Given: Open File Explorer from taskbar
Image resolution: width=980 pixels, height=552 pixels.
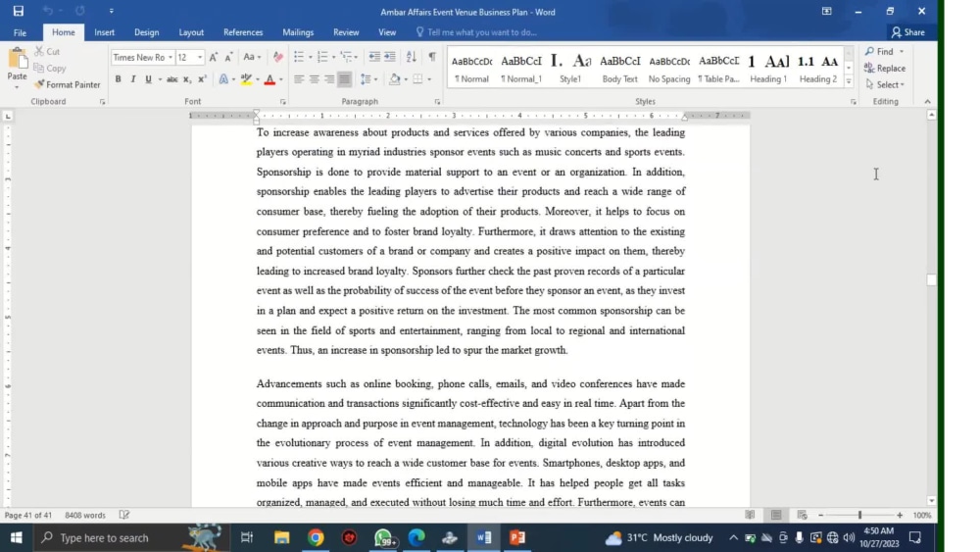Looking at the screenshot, I should point(282,537).
